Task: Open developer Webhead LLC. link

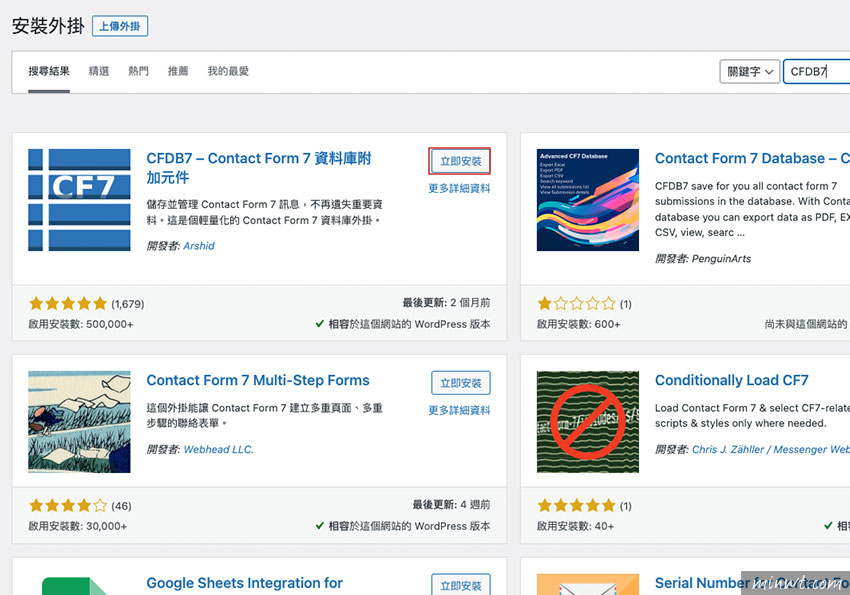Action: [x=218, y=449]
